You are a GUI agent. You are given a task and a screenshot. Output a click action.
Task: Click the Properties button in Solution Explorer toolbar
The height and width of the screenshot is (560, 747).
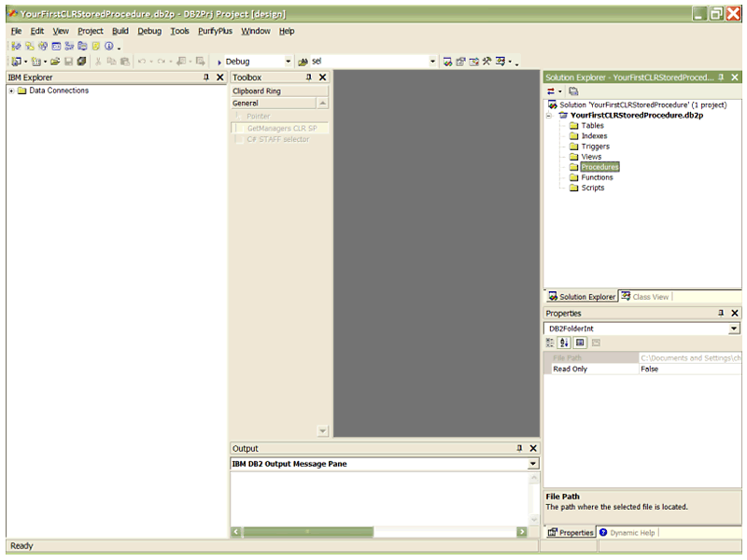[573, 91]
